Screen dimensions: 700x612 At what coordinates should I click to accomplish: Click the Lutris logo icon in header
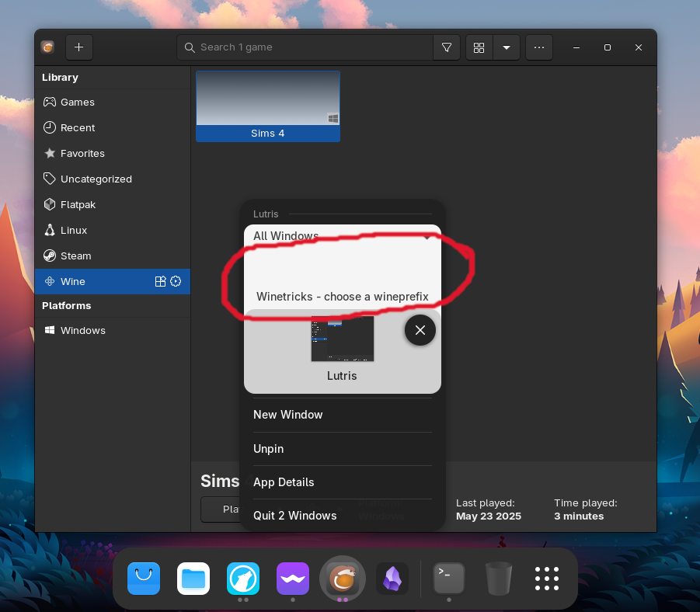click(47, 47)
